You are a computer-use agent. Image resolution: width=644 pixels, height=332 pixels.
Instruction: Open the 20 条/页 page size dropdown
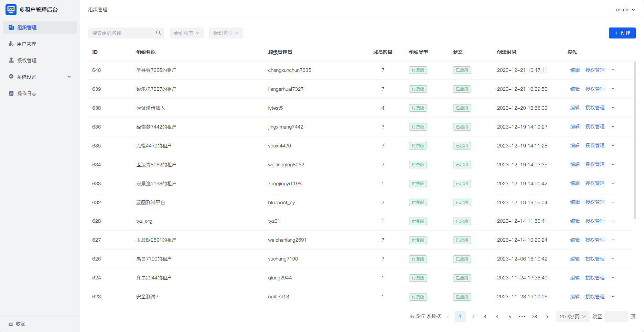click(x=573, y=317)
